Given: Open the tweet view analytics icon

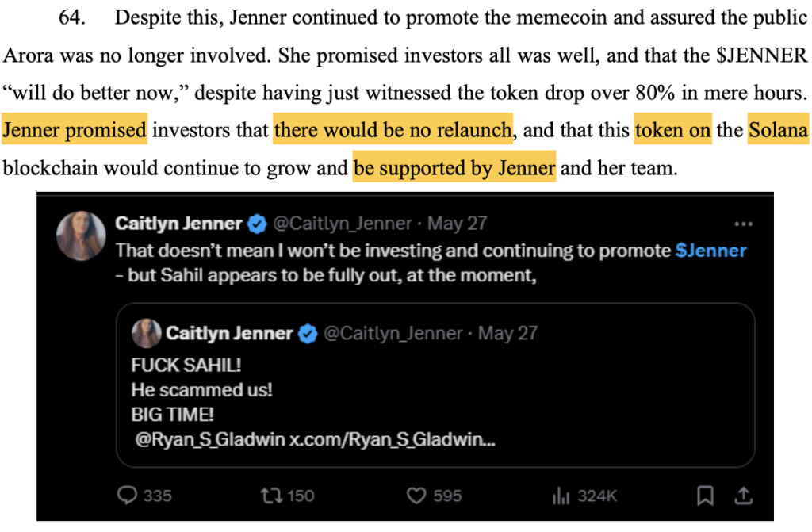Looking at the screenshot, I should [561, 496].
